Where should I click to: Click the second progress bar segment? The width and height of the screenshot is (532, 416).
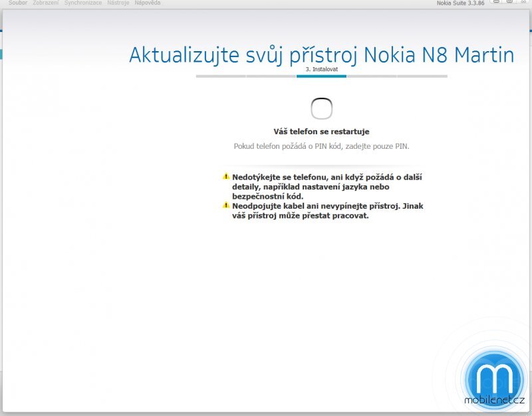[271, 78]
